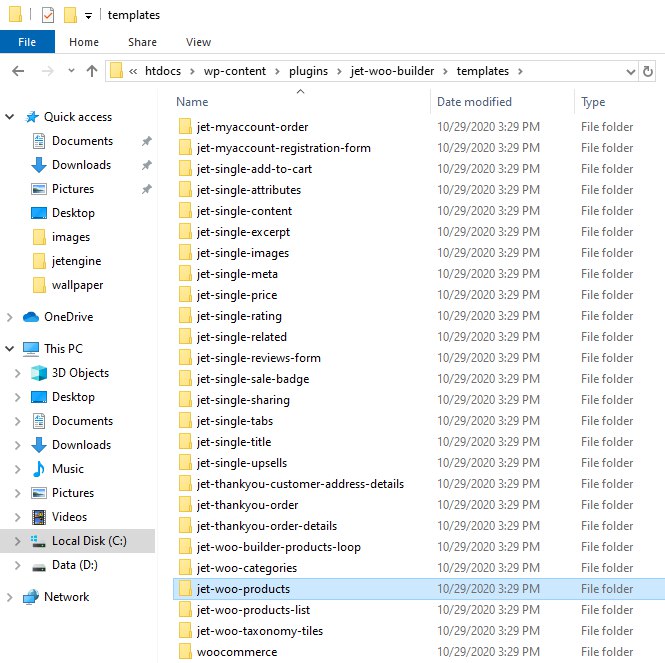Click templates in the address breadcrumb

click(x=483, y=71)
